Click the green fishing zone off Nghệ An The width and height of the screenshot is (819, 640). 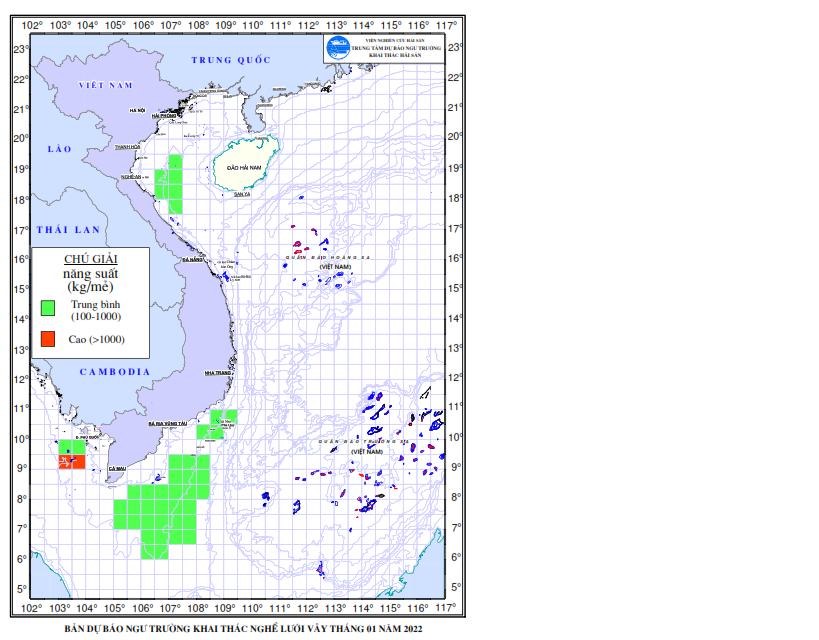[x=169, y=186]
